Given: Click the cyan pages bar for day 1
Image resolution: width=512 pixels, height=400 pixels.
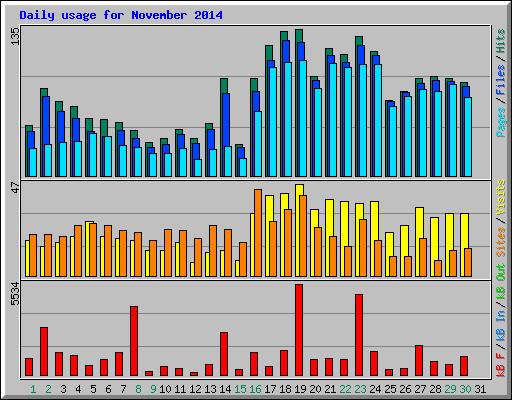Looking at the screenshot, I should pyautogui.click(x=33, y=162).
